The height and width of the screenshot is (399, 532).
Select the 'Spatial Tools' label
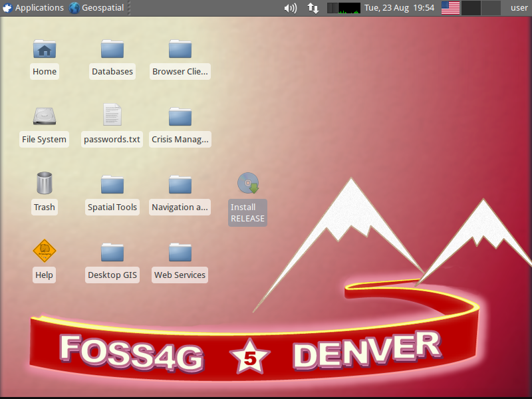click(x=112, y=207)
